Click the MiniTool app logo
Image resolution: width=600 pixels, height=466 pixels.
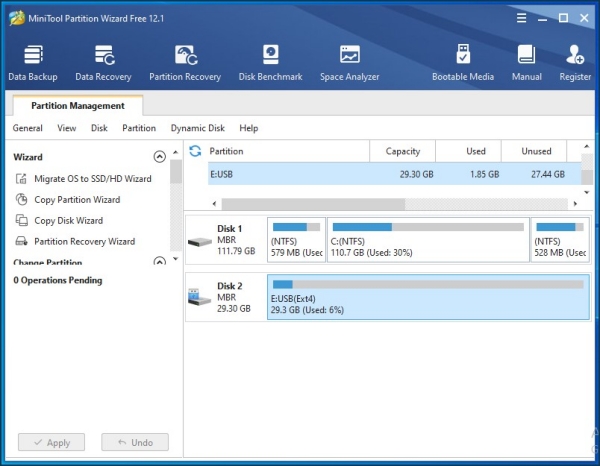pos(17,18)
